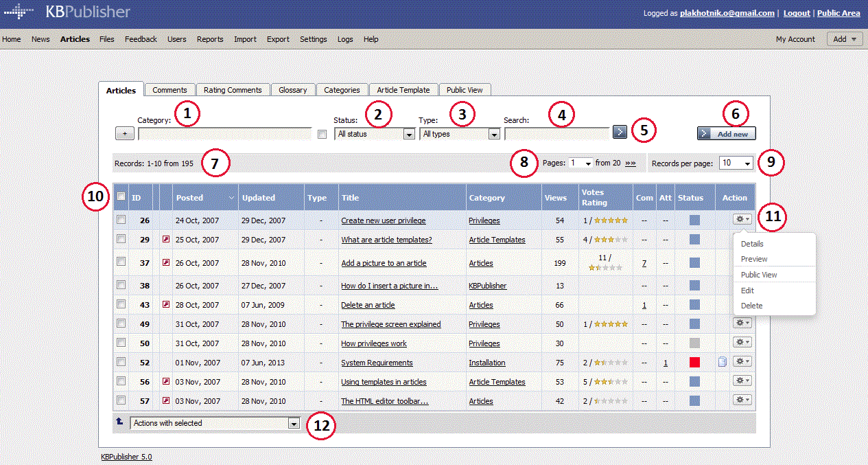Tick the checkbox for article ID 37

pyautogui.click(x=121, y=262)
